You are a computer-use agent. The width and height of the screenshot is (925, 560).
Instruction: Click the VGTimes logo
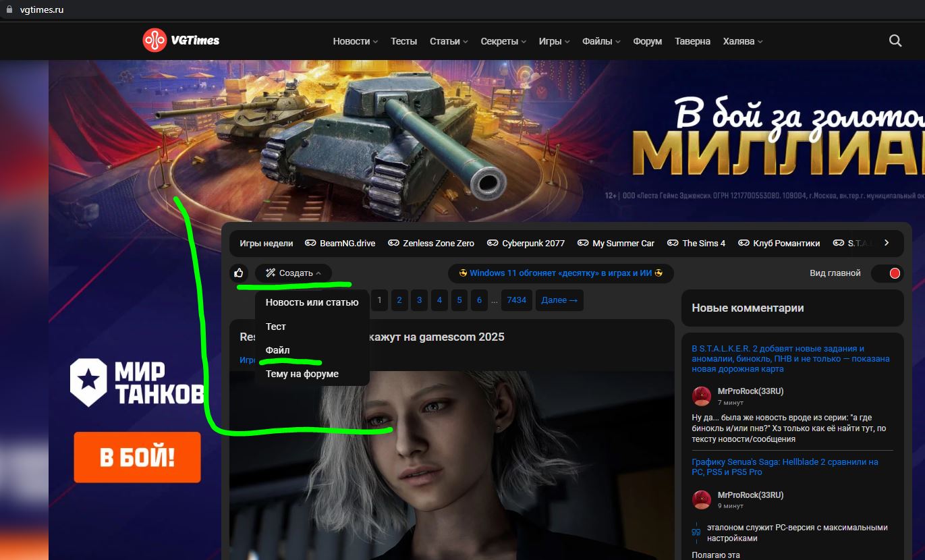pos(181,40)
